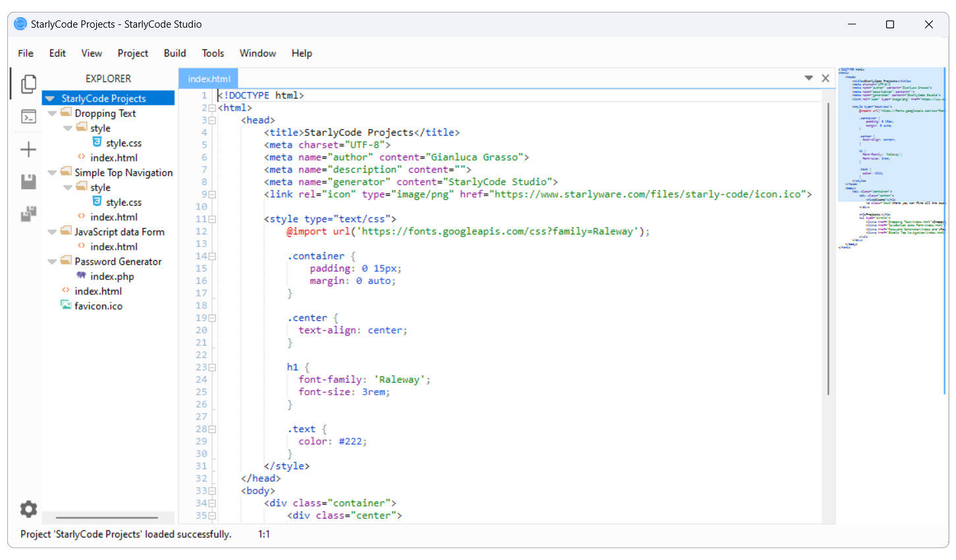This screenshot has height=560, width=956.
Task: Click the explorer horizontal scrollbar
Action: pos(107,518)
